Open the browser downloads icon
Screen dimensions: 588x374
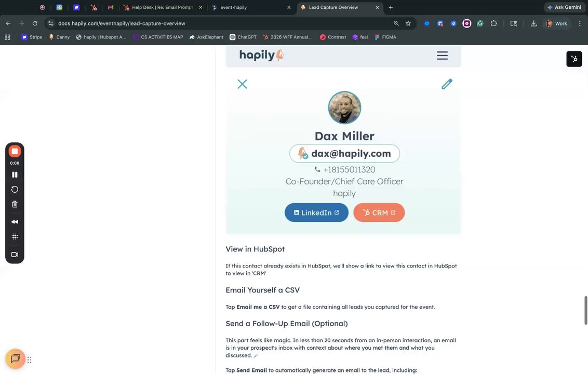tap(533, 23)
